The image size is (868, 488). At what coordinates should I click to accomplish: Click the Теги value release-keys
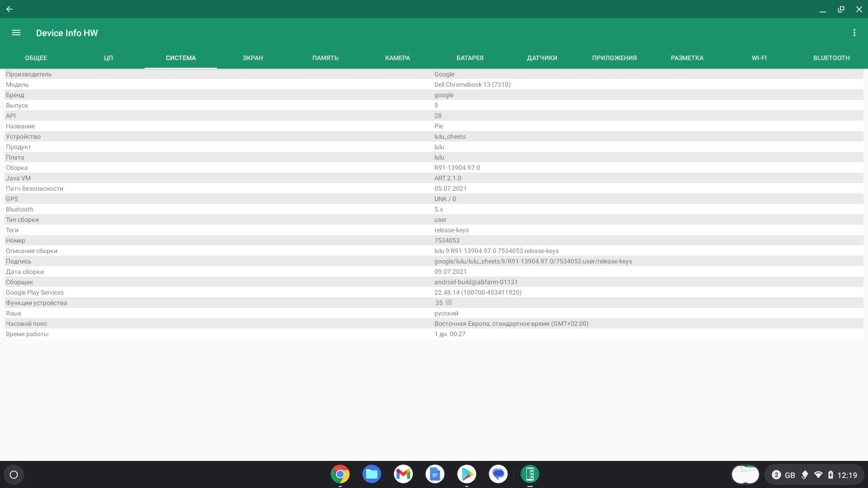click(452, 230)
